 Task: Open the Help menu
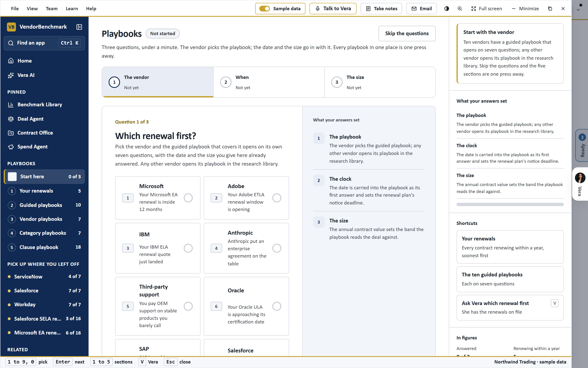pos(91,9)
